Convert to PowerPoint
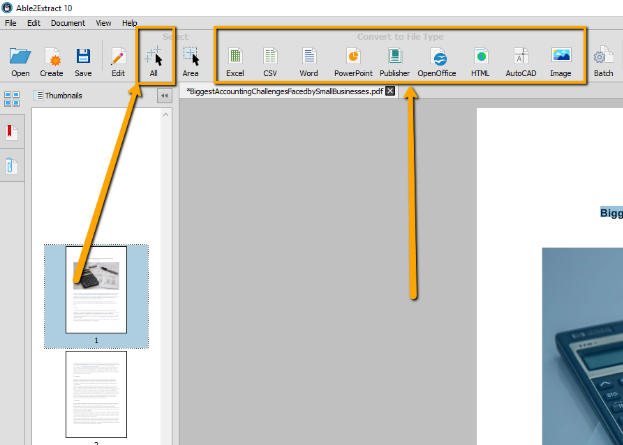 point(353,62)
